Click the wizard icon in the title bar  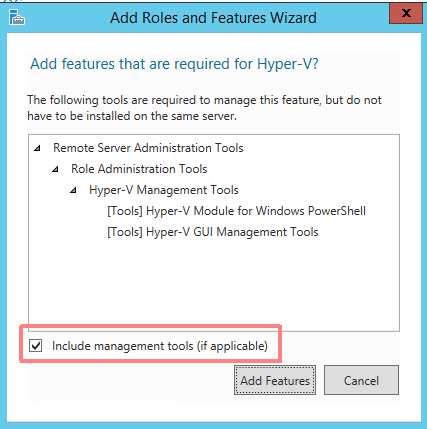[17, 17]
